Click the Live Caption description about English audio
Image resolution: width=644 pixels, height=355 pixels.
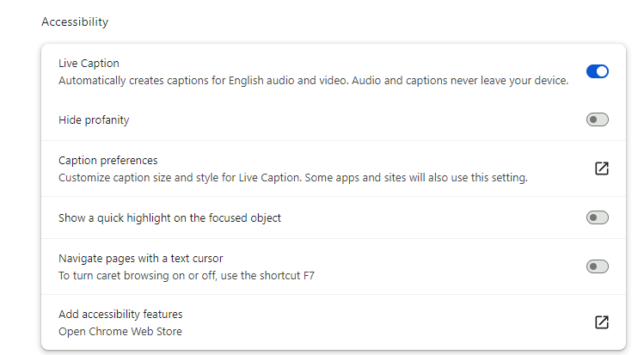pos(313,81)
